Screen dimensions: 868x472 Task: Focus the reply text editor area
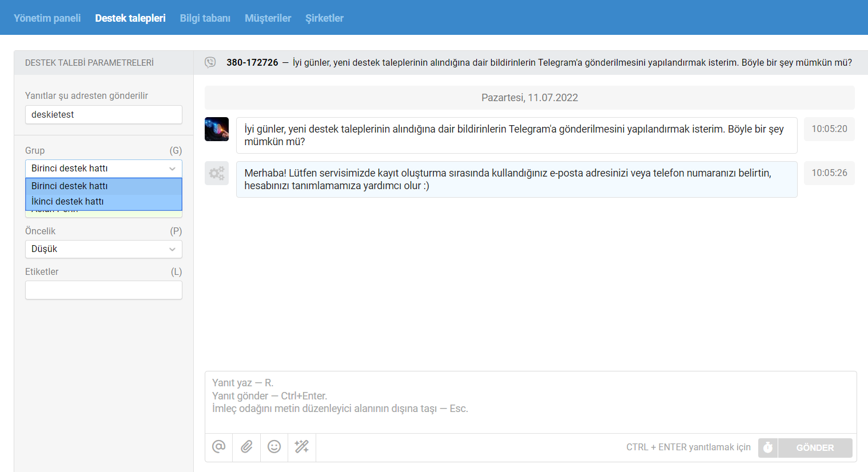coord(531,402)
